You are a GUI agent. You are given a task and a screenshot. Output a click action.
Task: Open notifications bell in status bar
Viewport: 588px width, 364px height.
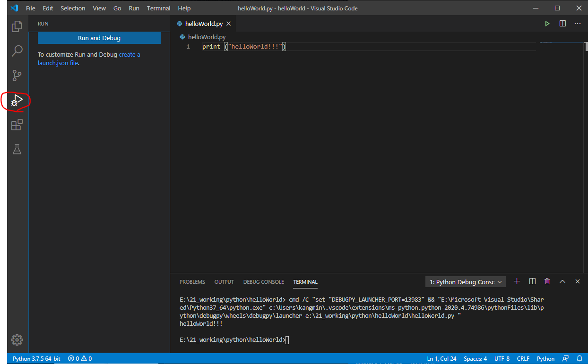[579, 358]
